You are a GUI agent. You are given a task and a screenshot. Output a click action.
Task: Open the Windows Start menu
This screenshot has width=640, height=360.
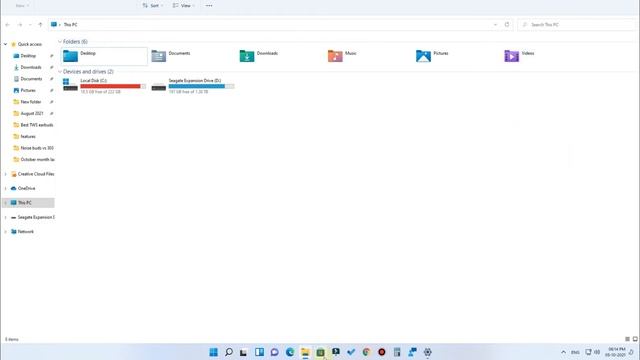click(x=213, y=352)
